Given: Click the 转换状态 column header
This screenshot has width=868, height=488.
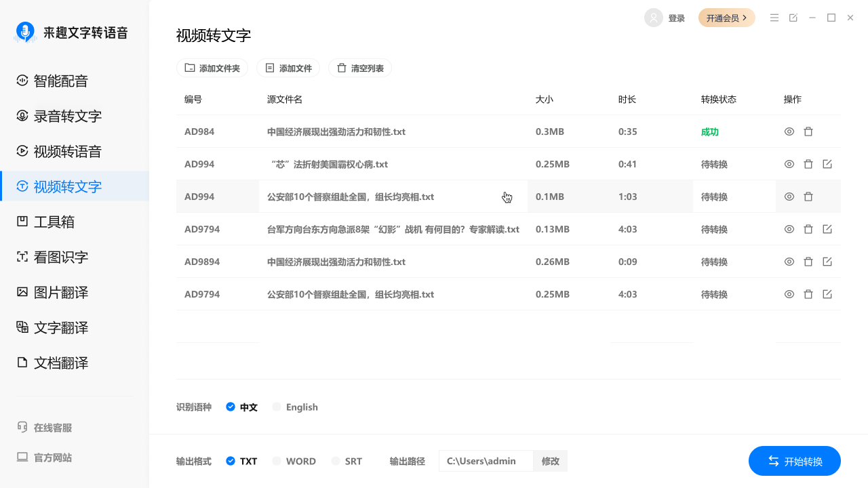Looking at the screenshot, I should click(x=719, y=100).
